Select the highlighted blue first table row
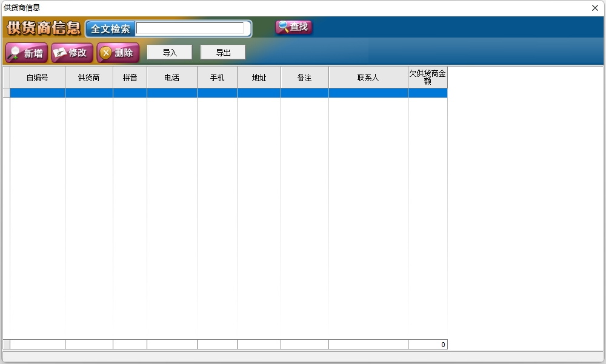The width and height of the screenshot is (606, 364). [228, 93]
